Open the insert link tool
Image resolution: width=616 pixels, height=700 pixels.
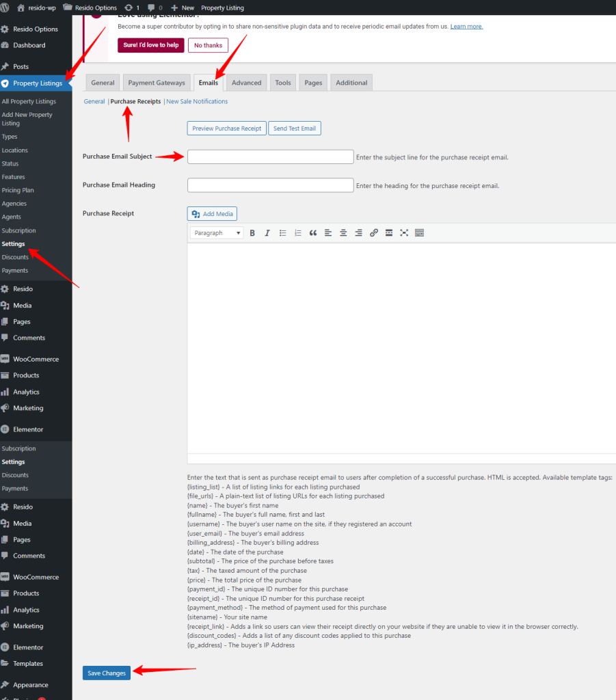(x=373, y=232)
